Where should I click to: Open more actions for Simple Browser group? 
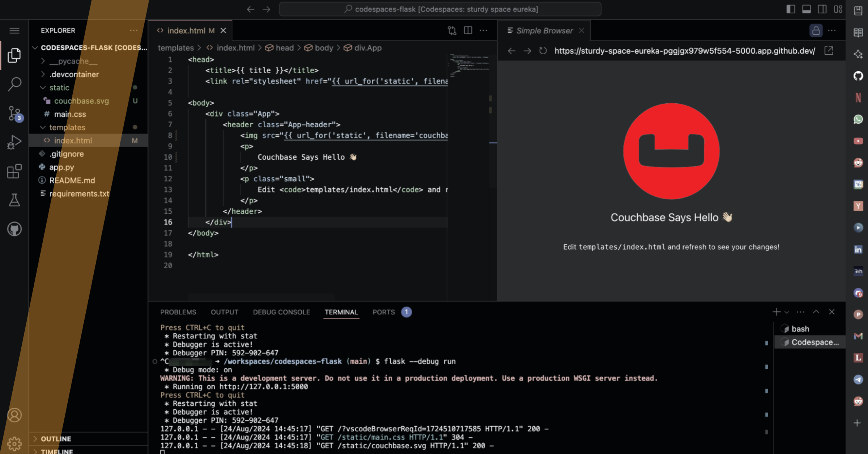coord(832,31)
